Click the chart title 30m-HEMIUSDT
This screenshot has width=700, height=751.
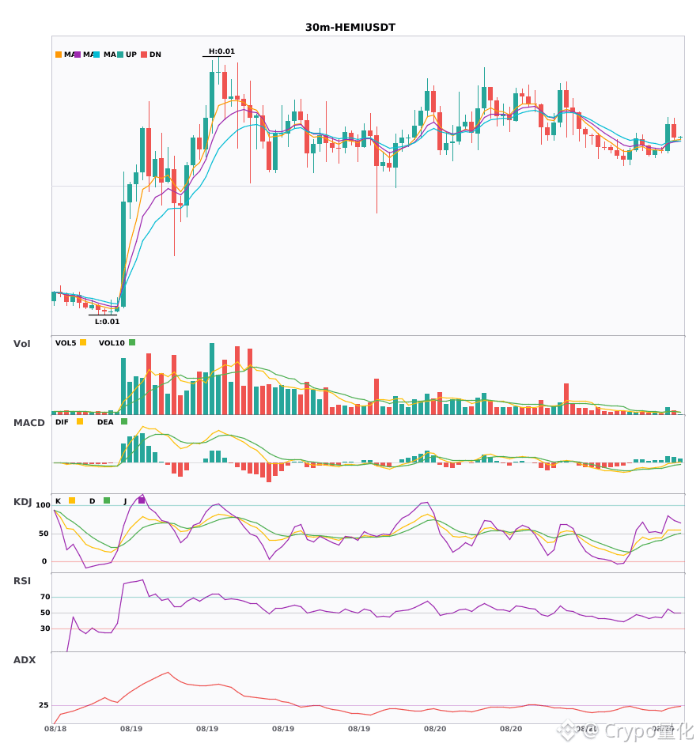350,28
